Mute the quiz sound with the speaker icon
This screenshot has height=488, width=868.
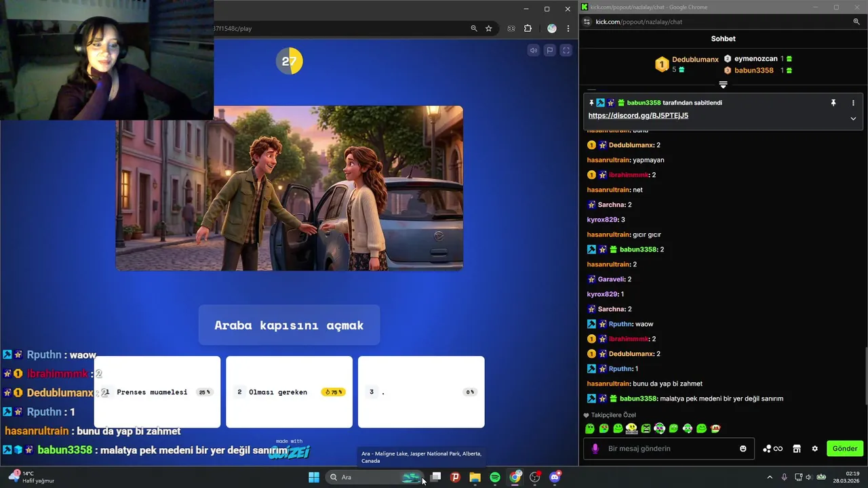(534, 50)
